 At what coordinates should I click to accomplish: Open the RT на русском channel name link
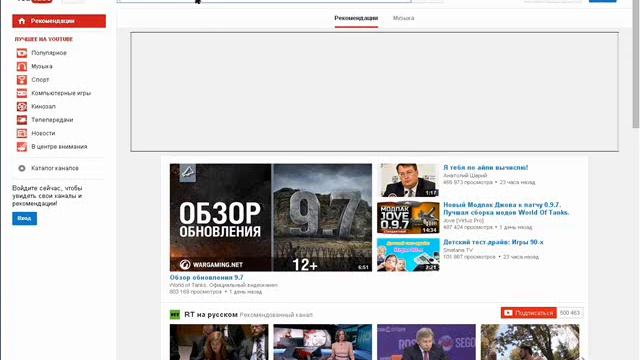coord(211,315)
